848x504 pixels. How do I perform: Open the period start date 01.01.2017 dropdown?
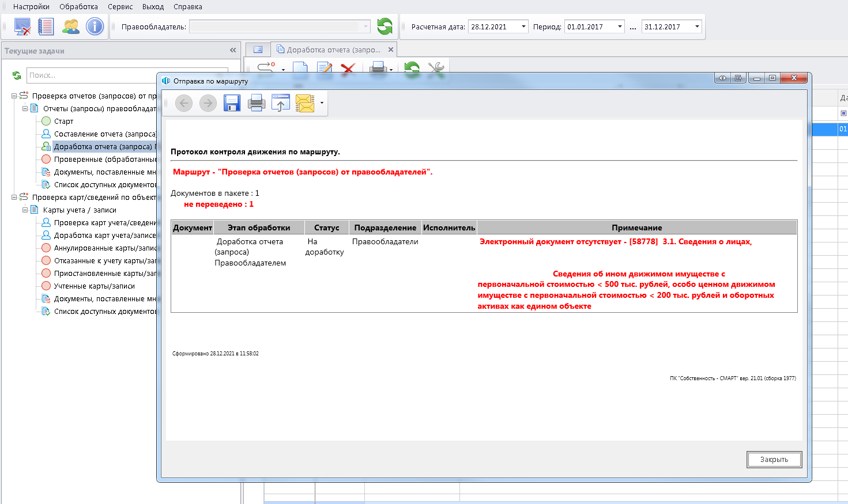click(620, 26)
